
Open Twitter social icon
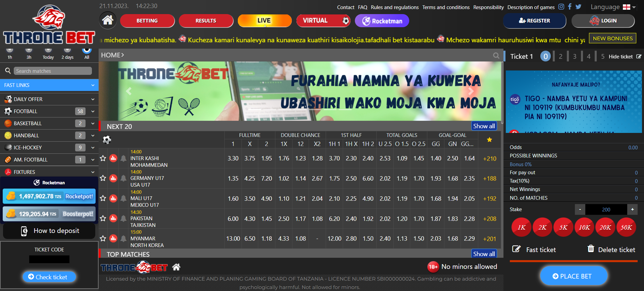pyautogui.click(x=579, y=7)
